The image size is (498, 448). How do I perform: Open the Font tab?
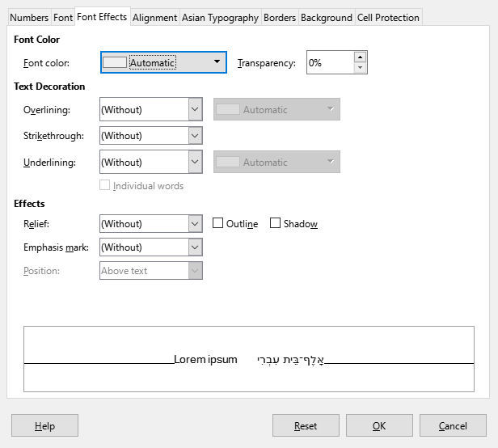63,18
